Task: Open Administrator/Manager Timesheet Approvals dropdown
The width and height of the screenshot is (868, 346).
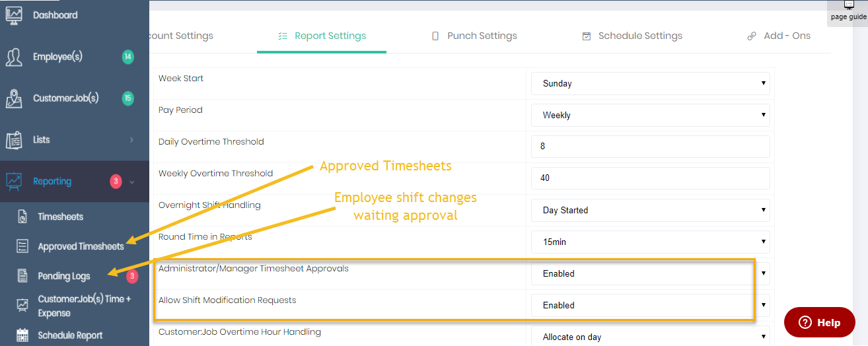Action: 651,274
